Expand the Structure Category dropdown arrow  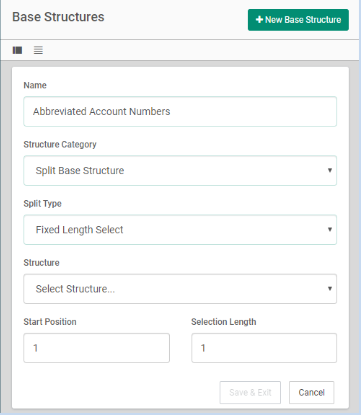pos(330,170)
